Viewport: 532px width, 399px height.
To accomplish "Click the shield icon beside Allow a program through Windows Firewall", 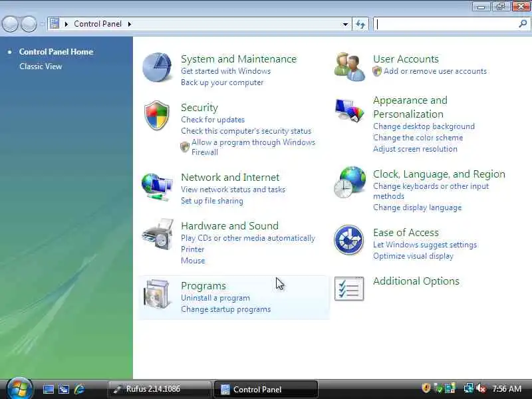I will coord(185,146).
